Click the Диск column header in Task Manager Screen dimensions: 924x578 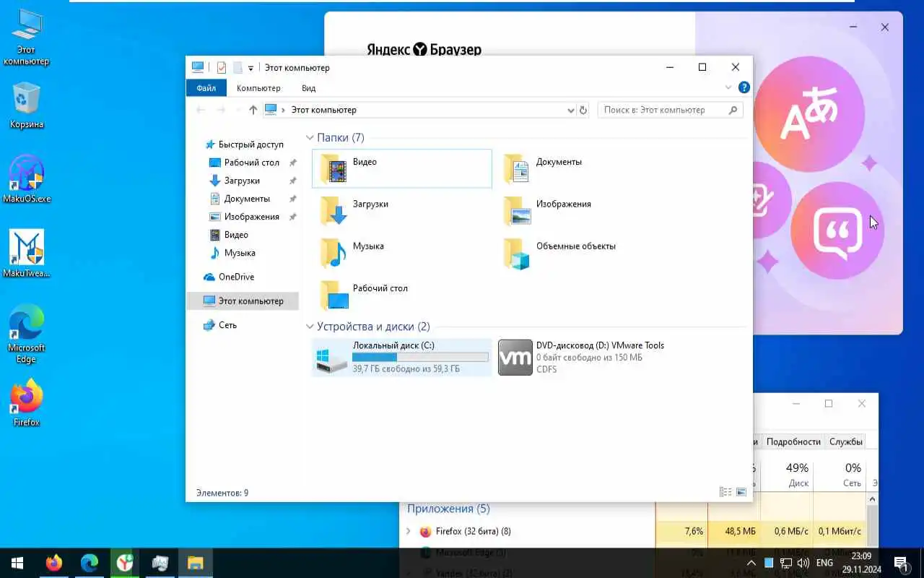(787, 474)
